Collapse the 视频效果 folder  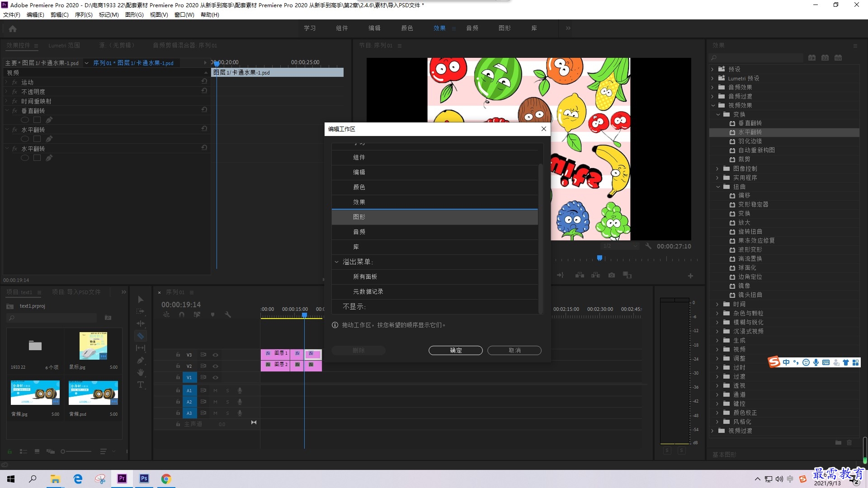(x=713, y=105)
